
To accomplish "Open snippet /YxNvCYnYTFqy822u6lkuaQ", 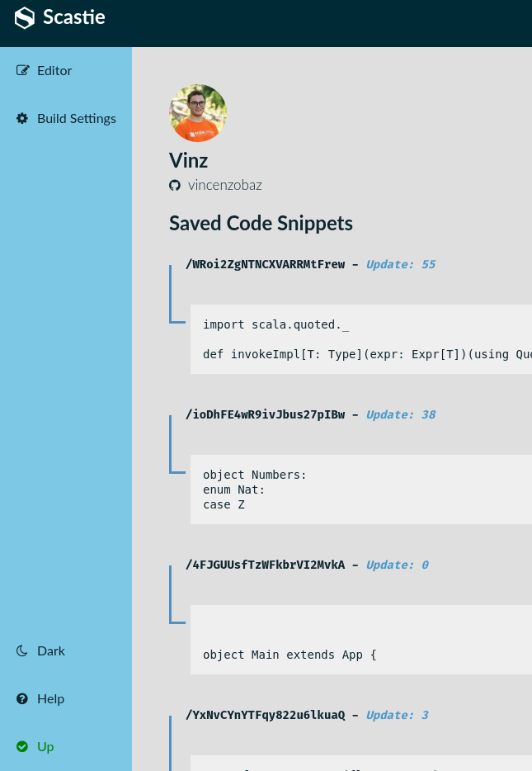I will [266, 715].
